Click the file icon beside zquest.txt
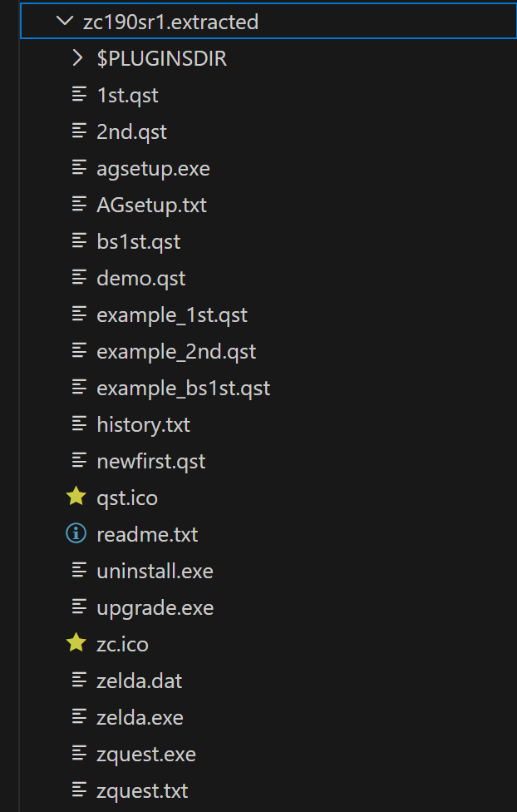The image size is (517, 812). [x=79, y=790]
